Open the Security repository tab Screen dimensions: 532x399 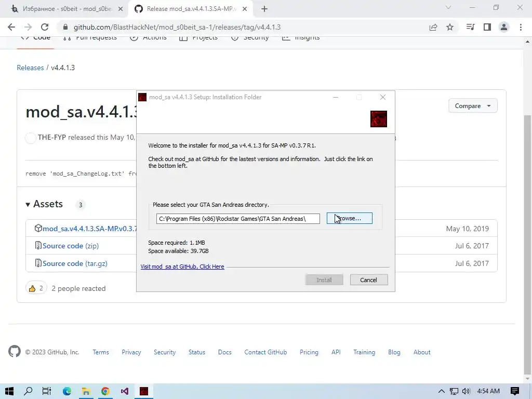tap(250, 37)
